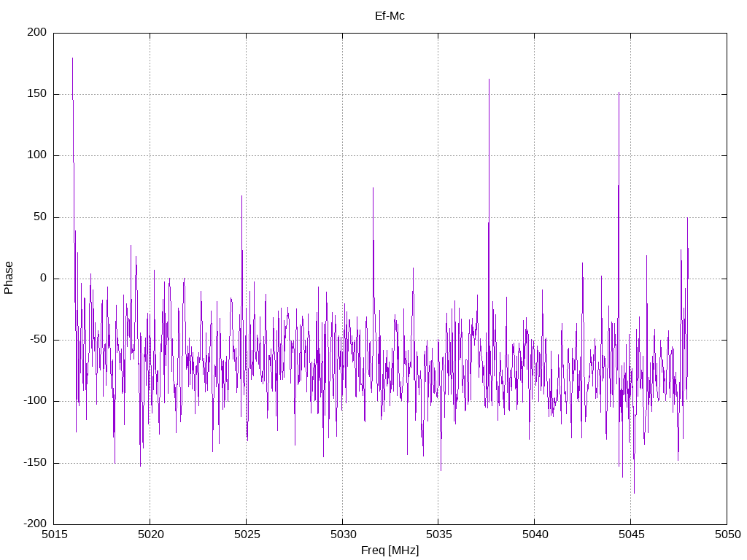The height and width of the screenshot is (560, 747).
Task: Click the y-axis tick label 150
Action: [x=37, y=94]
